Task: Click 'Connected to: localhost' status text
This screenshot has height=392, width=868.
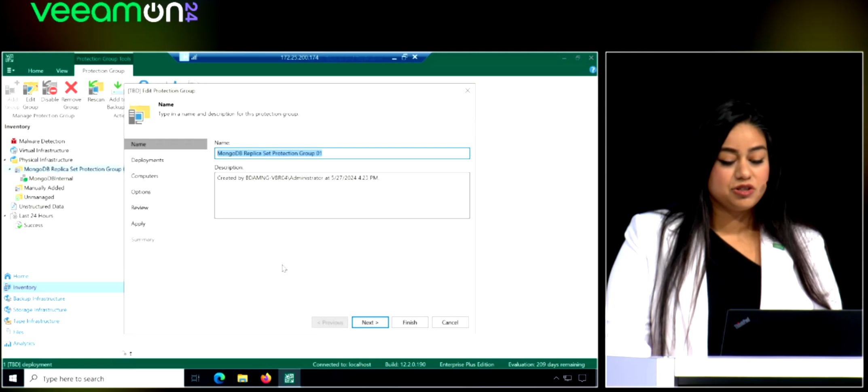Action: (342, 364)
